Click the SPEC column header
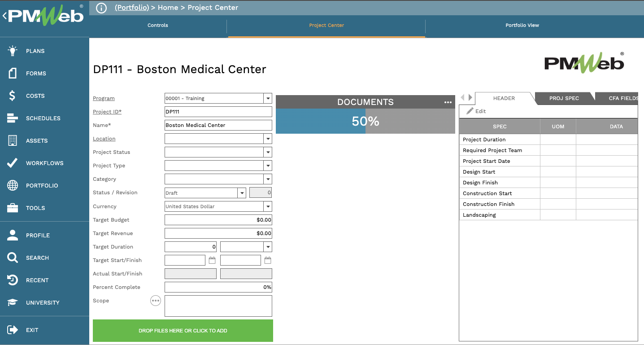The width and height of the screenshot is (644, 345). (500, 127)
